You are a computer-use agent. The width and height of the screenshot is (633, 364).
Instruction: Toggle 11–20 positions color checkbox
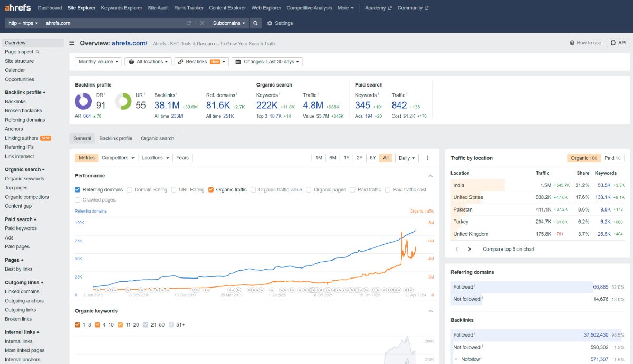tap(120, 325)
